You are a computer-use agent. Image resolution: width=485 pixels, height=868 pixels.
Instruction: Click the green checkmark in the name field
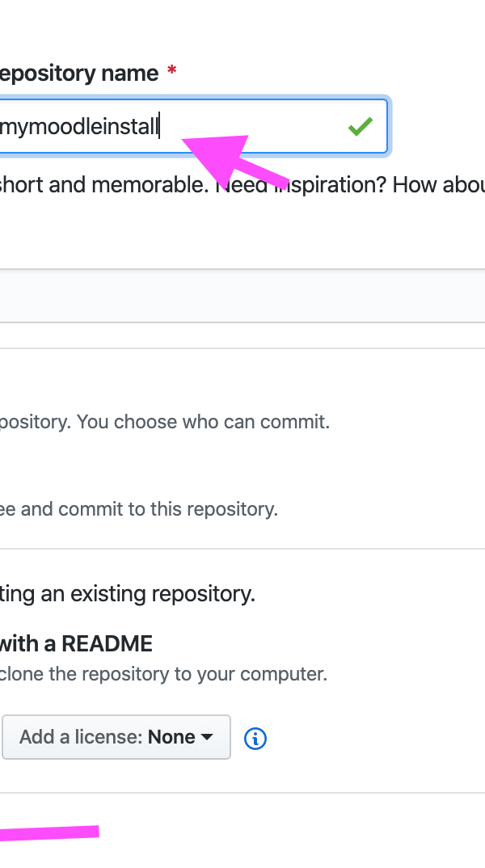(x=361, y=126)
